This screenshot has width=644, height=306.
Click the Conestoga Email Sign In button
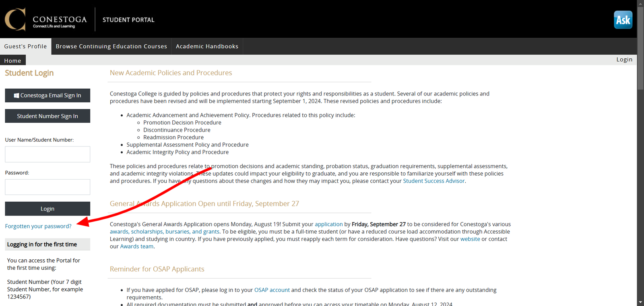(47, 95)
